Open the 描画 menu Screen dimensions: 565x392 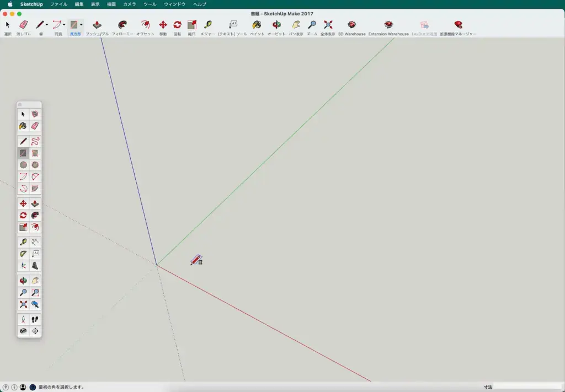pos(111,4)
